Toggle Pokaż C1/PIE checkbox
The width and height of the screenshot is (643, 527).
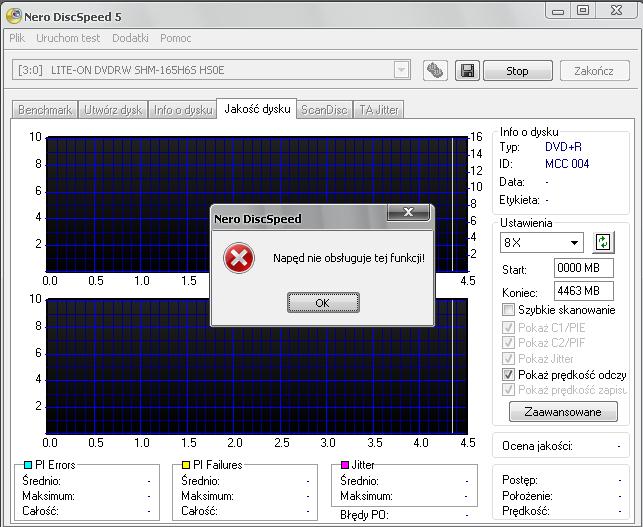click(x=508, y=327)
